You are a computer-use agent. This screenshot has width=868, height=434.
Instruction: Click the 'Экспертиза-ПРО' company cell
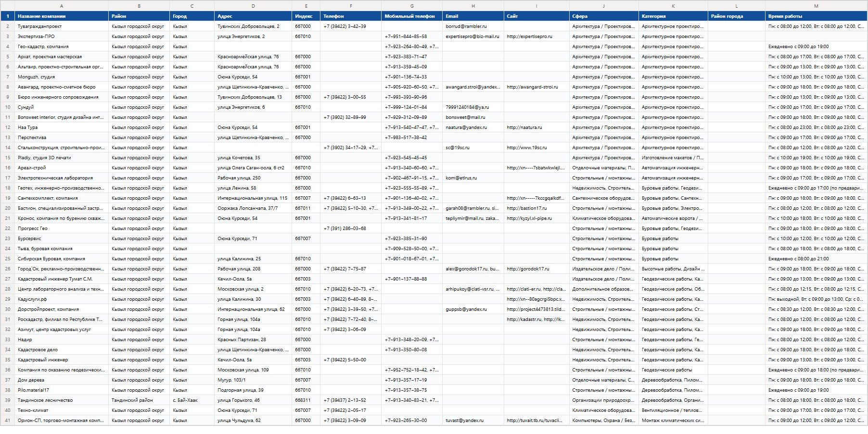[x=62, y=37]
